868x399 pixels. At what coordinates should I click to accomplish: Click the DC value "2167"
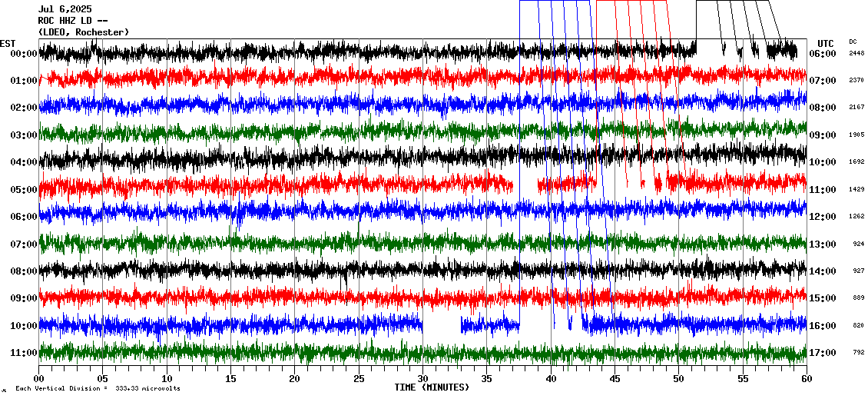pyautogui.click(x=856, y=107)
